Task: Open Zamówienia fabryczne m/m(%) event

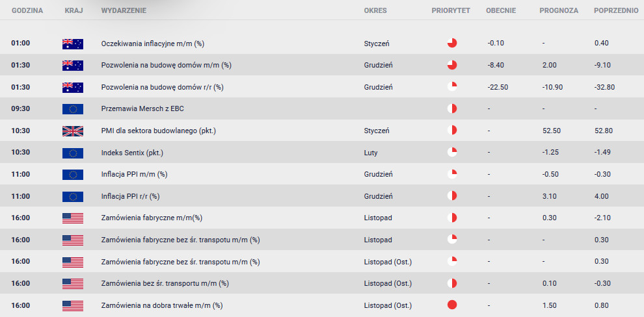Action: 152,218
